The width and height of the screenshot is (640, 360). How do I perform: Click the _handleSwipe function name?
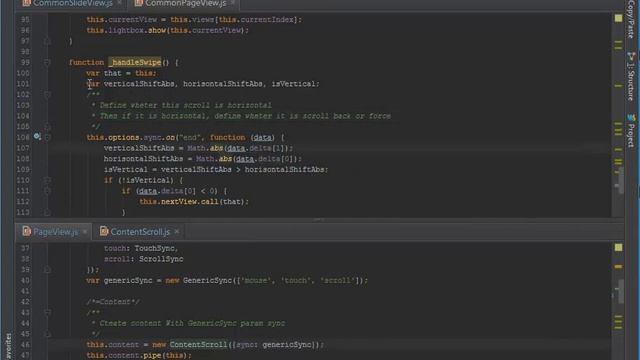pyautogui.click(x=135, y=62)
